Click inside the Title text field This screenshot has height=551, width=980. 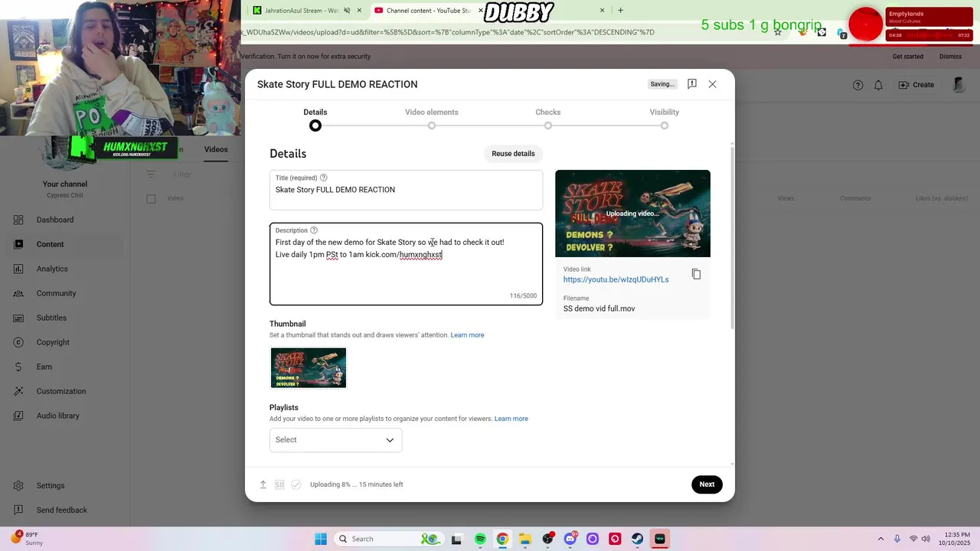point(406,190)
